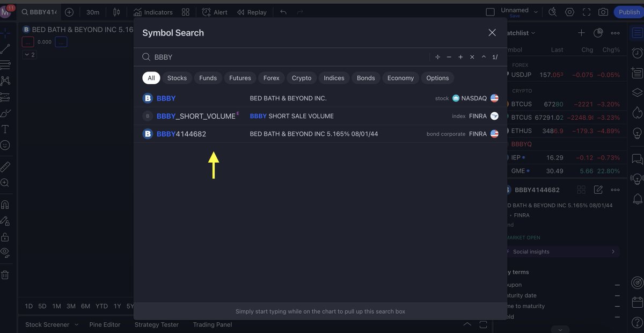The width and height of the screenshot is (644, 333).
Task: Select the BBBY_SHORT_VOLUME FINRA result
Action: click(x=320, y=116)
